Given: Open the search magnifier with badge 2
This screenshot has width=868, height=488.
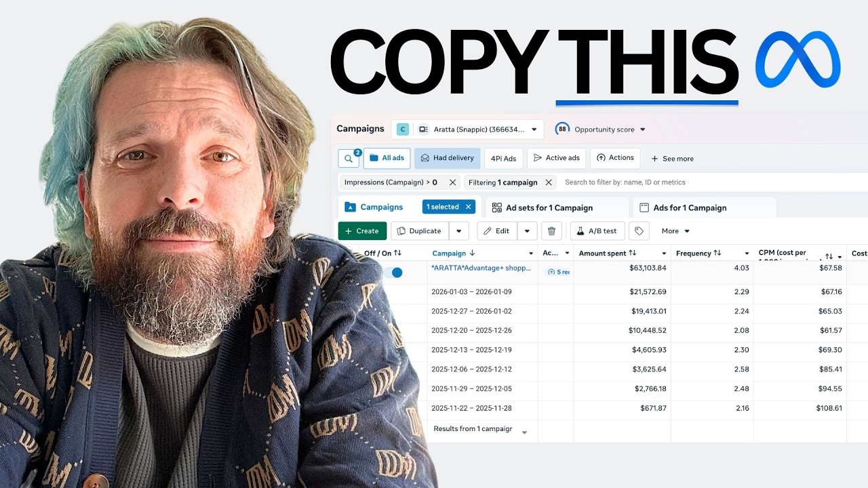Looking at the screenshot, I should (349, 158).
